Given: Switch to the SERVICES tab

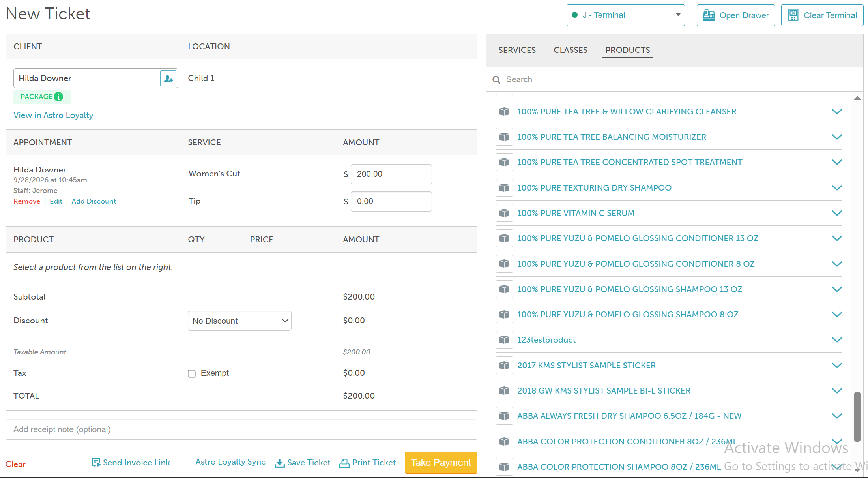Looking at the screenshot, I should point(517,50).
